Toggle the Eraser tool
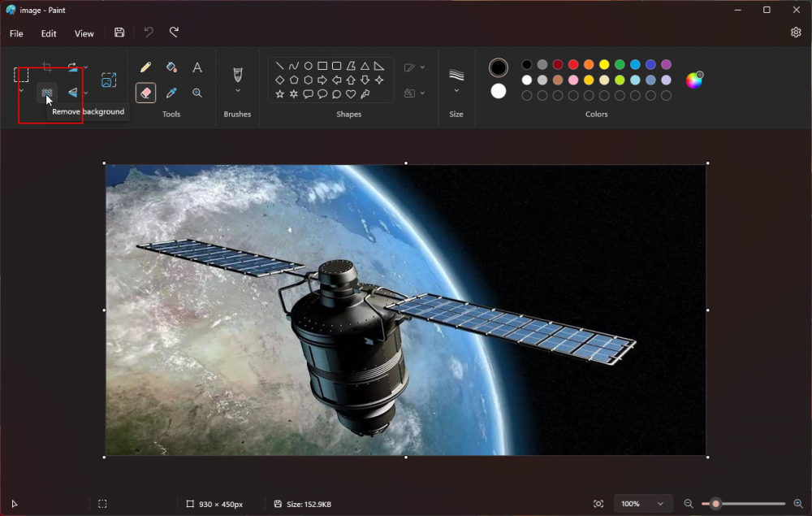 click(145, 93)
